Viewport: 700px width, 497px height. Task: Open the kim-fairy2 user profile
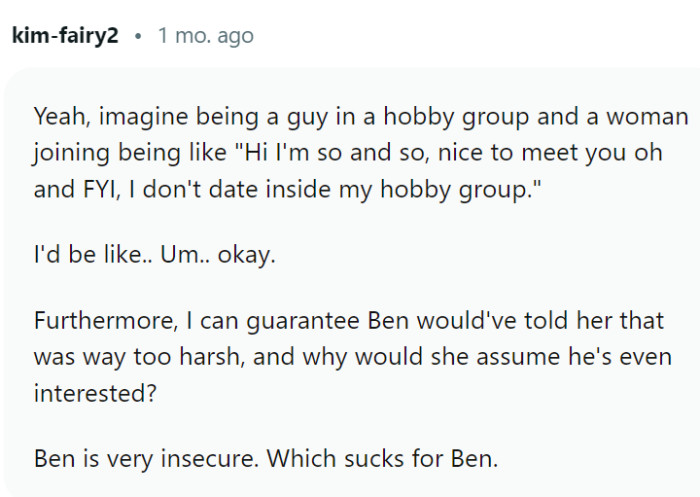(x=65, y=36)
